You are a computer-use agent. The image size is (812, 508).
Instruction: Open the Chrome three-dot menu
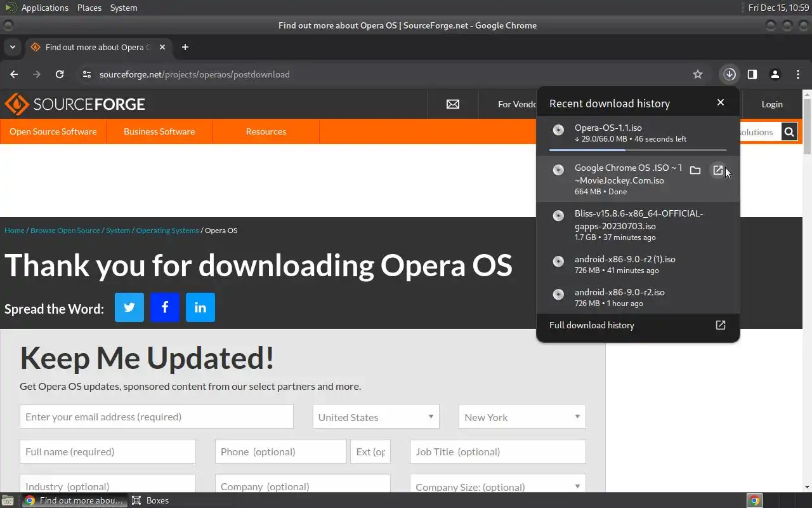click(798, 74)
